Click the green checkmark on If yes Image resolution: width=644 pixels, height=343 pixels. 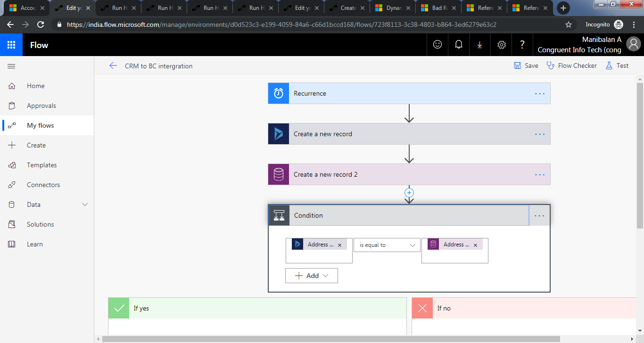point(119,308)
